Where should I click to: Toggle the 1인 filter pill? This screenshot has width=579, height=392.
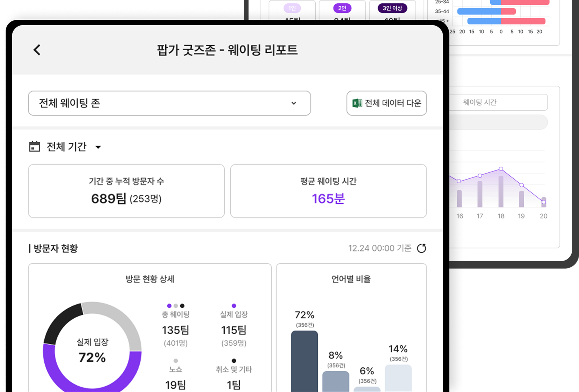pyautogui.click(x=292, y=8)
